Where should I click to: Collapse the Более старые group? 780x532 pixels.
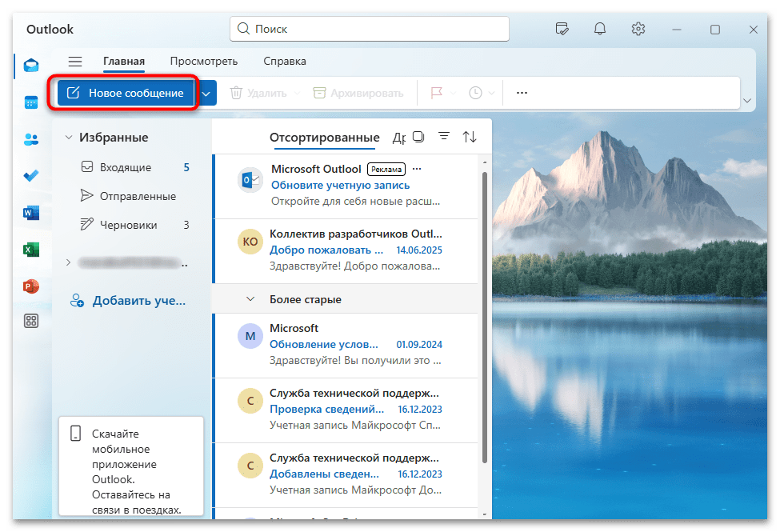250,299
